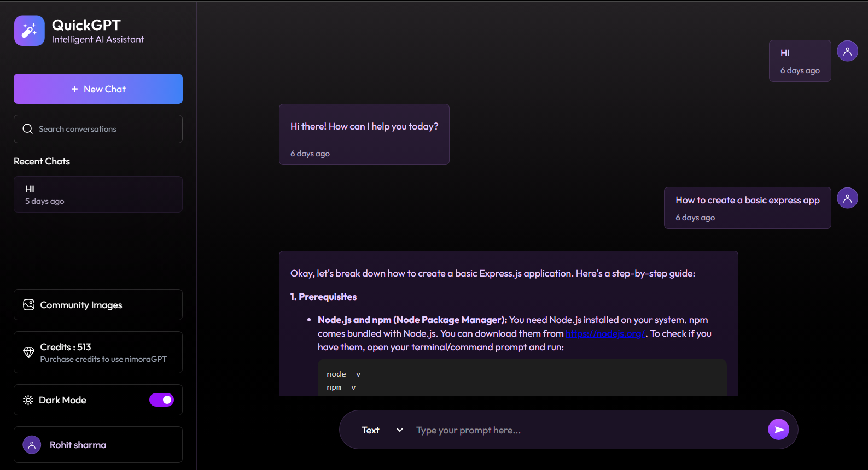Image resolution: width=868 pixels, height=470 pixels.
Task: Click the magnifier icon in search box
Action: pyautogui.click(x=28, y=129)
